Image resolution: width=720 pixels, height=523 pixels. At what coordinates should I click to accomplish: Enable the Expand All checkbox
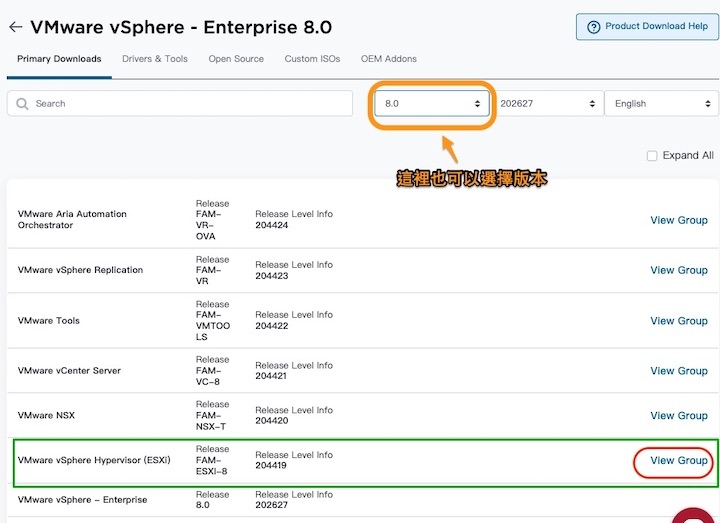tap(652, 156)
